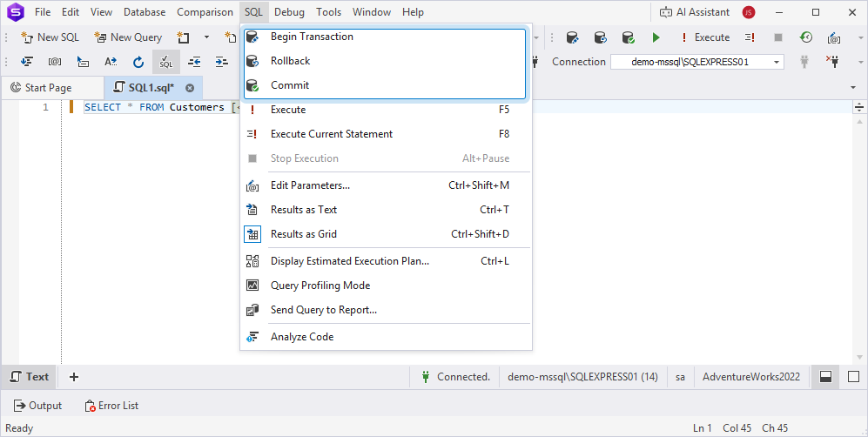
Task: Expand the connection toolbar overflow arrow
Action: point(861,62)
